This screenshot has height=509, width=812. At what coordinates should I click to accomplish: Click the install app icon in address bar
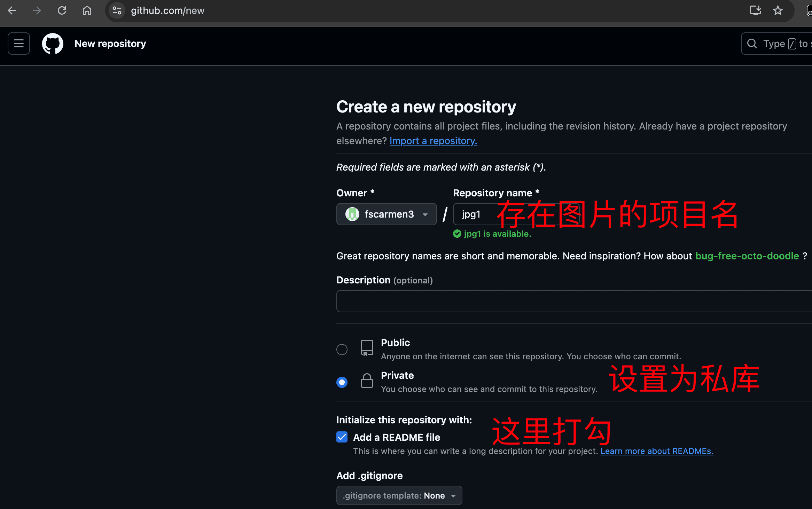click(755, 10)
